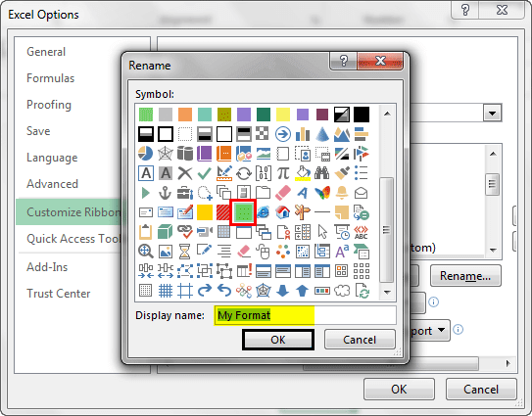
Task: Select the black X symbol
Action: (185, 173)
